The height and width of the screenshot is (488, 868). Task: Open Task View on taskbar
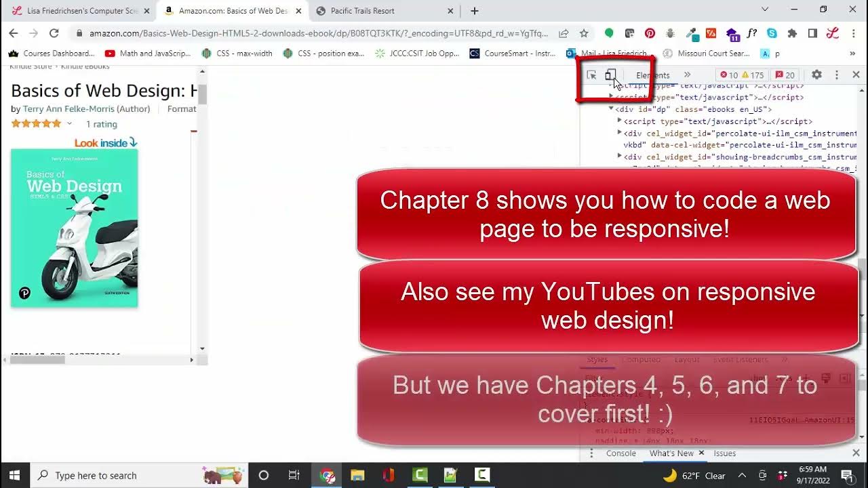point(294,475)
